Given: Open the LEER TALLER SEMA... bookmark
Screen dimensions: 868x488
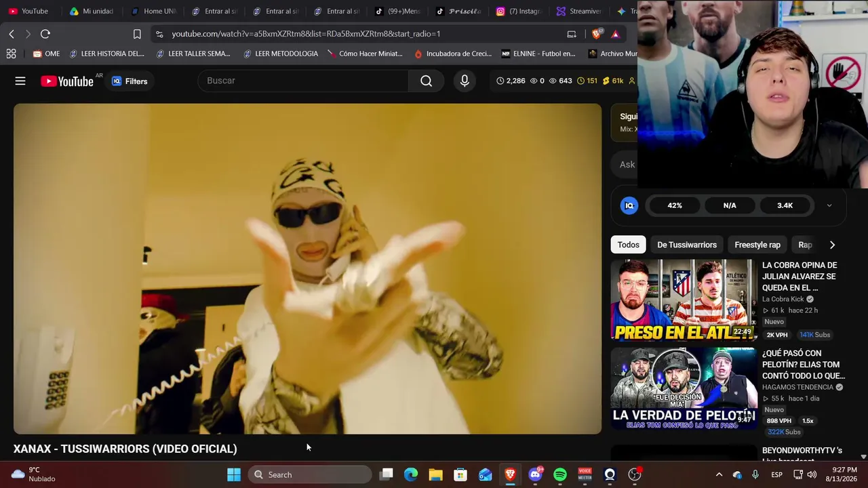Looking at the screenshot, I should tap(193, 54).
